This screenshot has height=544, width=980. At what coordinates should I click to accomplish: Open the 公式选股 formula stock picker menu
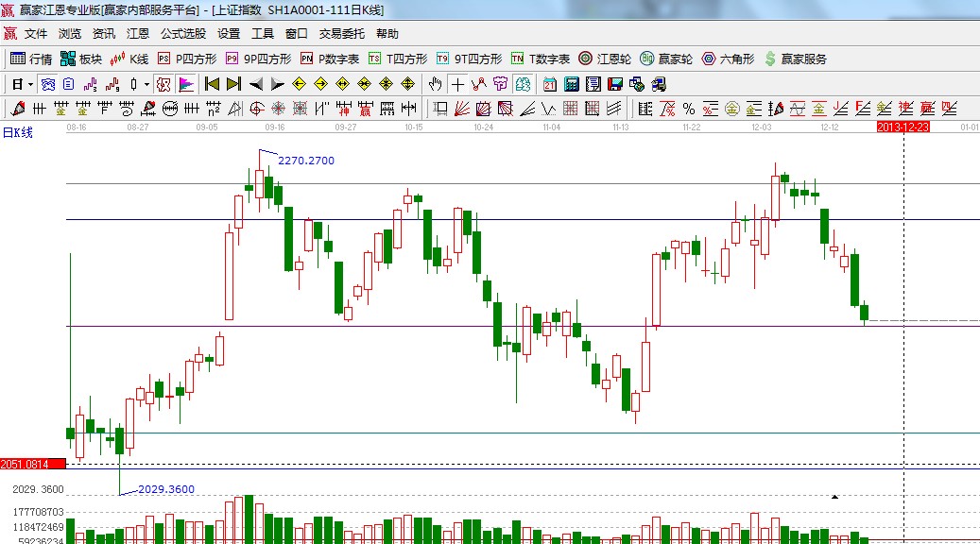click(182, 33)
